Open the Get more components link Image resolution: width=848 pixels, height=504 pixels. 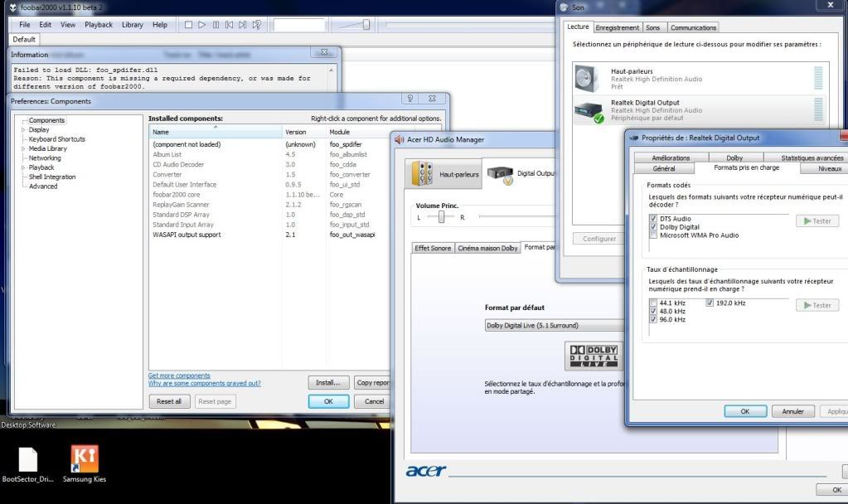click(179, 376)
